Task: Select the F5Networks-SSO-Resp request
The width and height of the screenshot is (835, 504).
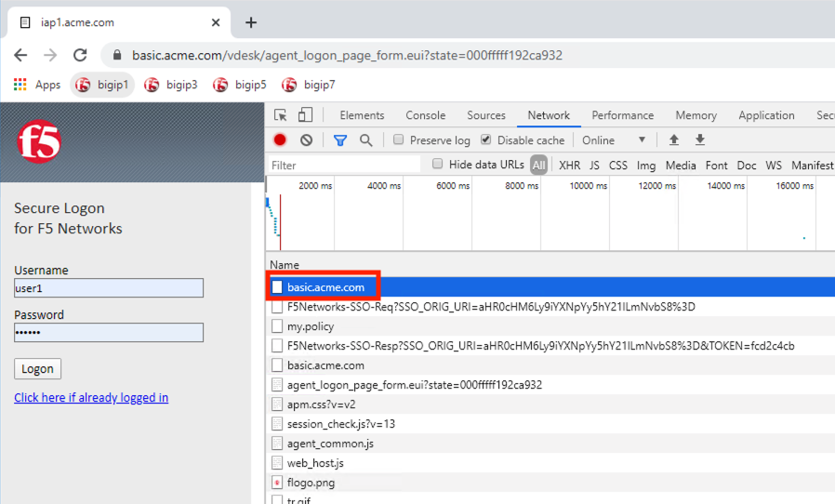Action: coord(550,346)
